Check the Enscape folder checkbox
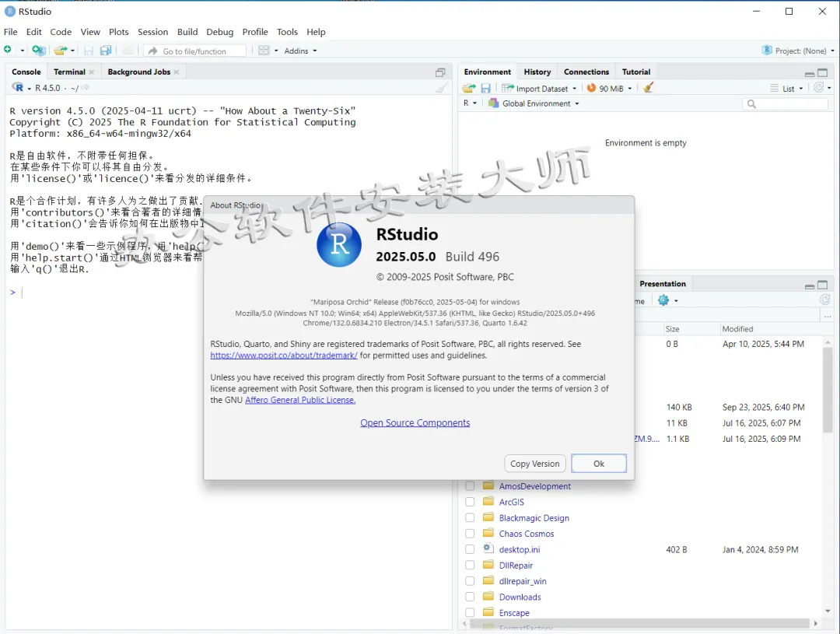 point(470,612)
